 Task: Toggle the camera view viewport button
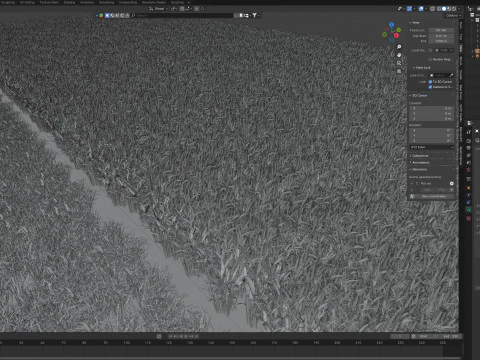(399, 63)
